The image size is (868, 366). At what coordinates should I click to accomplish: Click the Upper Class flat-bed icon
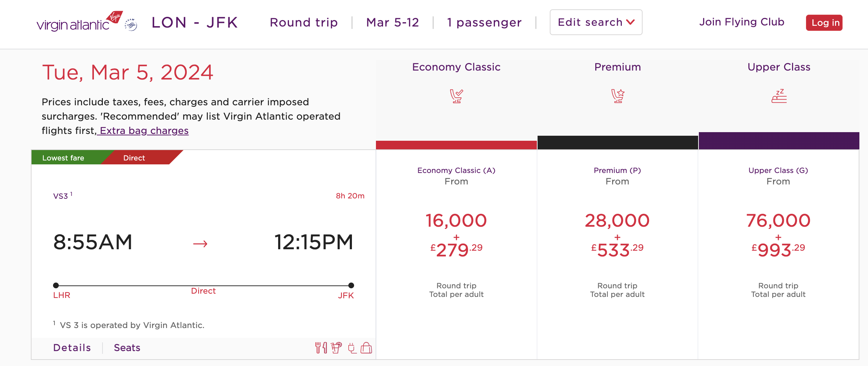(779, 96)
